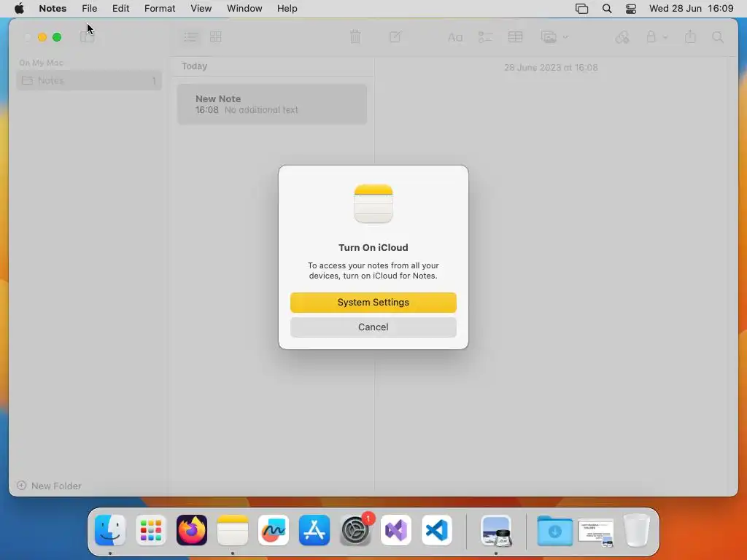Open the Edit menu
This screenshot has height=560, width=747.
(x=120, y=9)
